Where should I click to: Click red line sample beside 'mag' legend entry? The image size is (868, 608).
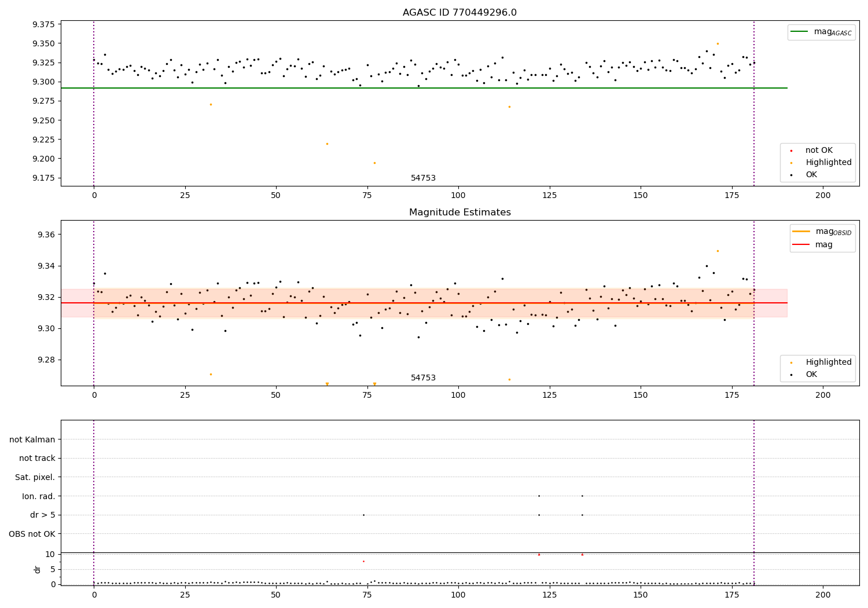(801, 245)
